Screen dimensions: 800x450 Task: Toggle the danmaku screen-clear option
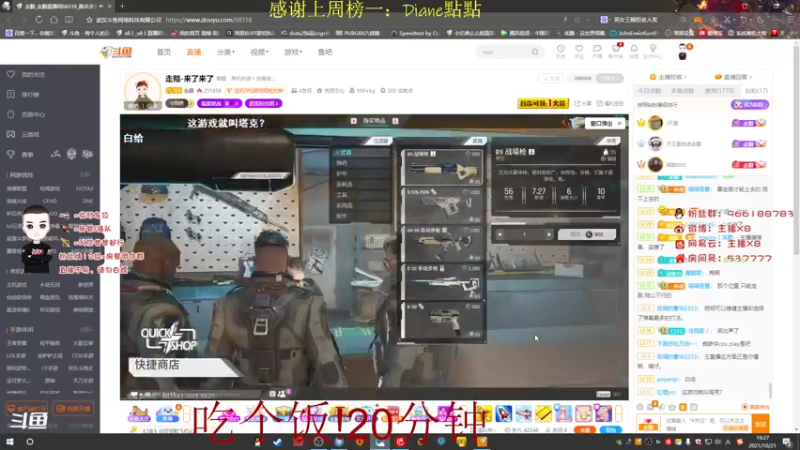[756, 407]
